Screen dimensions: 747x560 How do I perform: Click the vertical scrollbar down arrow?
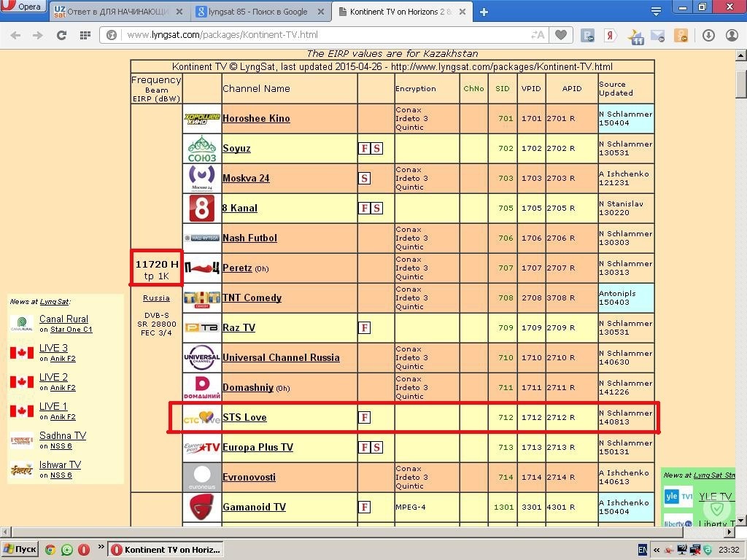click(741, 520)
